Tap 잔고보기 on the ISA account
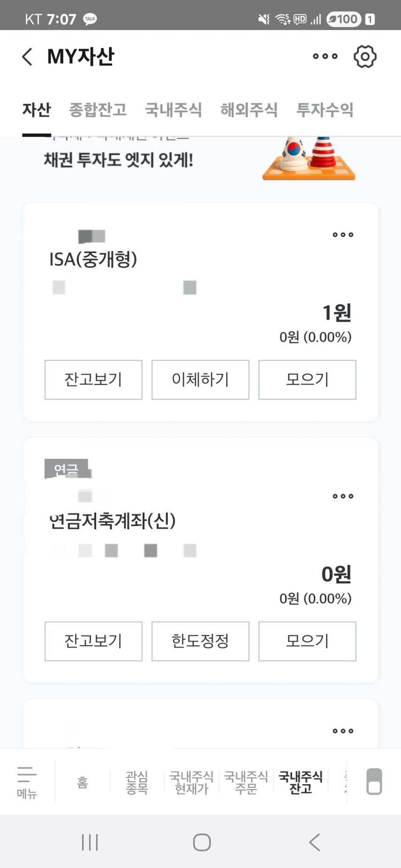 click(x=93, y=379)
